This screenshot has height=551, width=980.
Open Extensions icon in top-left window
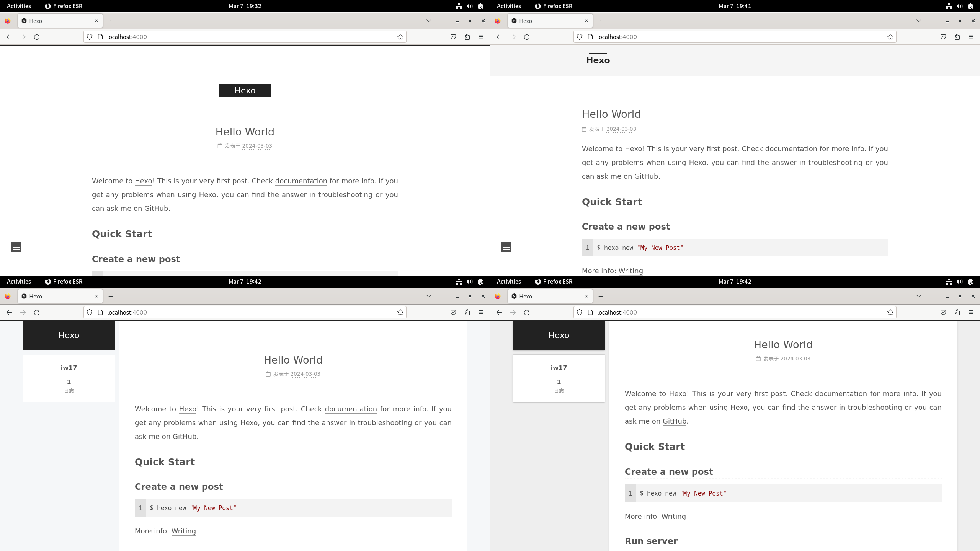467,37
